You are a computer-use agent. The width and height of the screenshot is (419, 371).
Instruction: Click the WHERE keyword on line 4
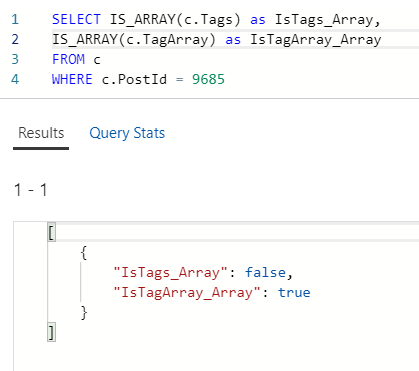pos(72,79)
